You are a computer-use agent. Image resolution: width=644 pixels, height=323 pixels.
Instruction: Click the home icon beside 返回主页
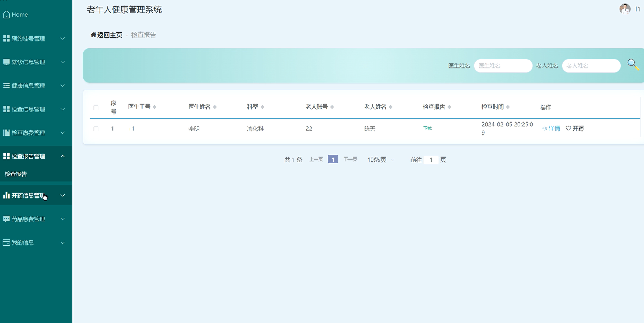93,35
